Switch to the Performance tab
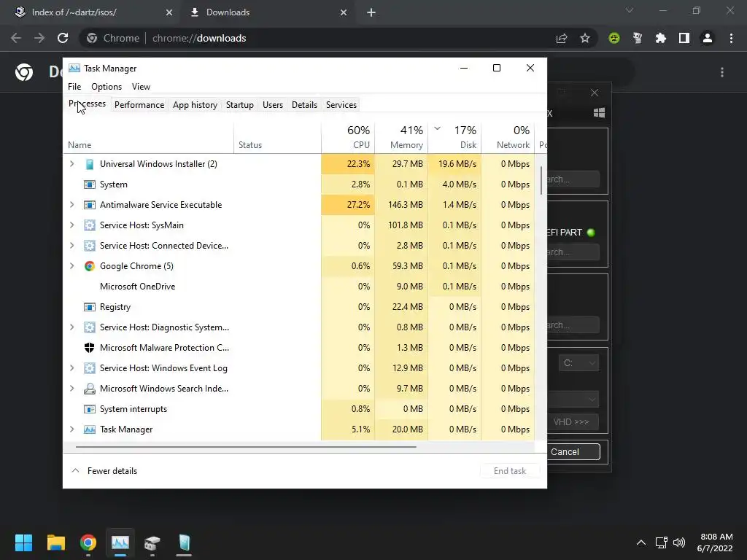This screenshot has height=560, width=747. [139, 105]
